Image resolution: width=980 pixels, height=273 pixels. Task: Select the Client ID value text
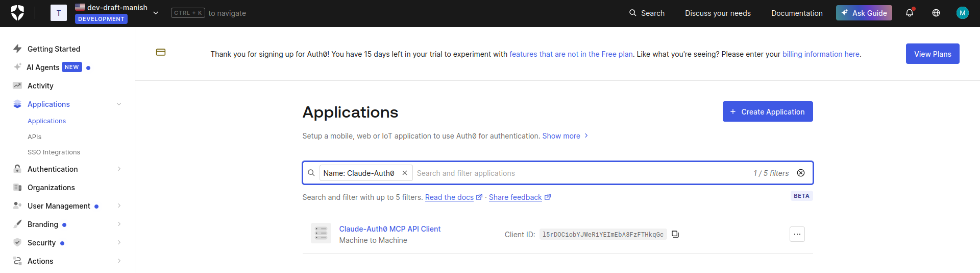[x=603, y=234]
